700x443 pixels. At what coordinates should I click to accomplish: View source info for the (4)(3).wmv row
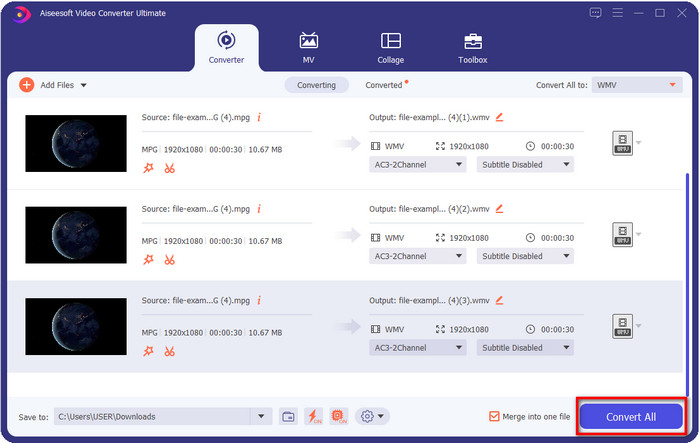(x=259, y=301)
